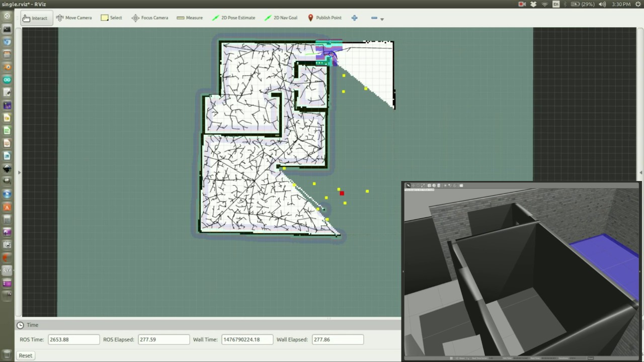
Task: Open the En keyboard layout indicator
Action: click(x=556, y=4)
